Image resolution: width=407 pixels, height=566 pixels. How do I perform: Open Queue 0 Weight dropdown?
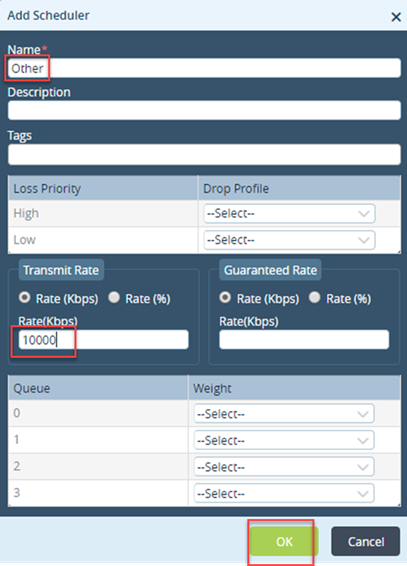click(x=284, y=414)
